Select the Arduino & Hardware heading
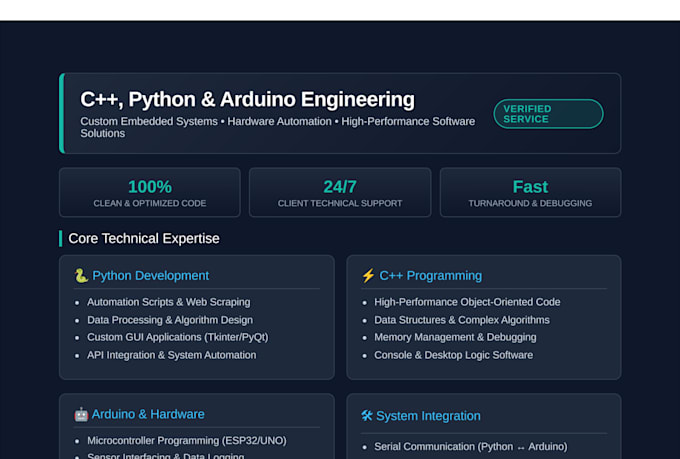 tap(148, 414)
